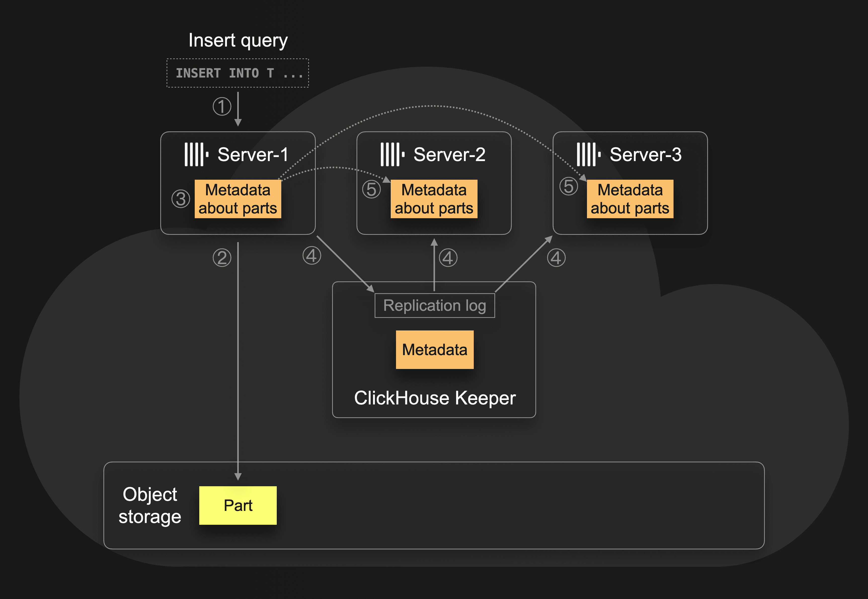The height and width of the screenshot is (599, 868).
Task: Click the Object storage label
Action: click(150, 505)
